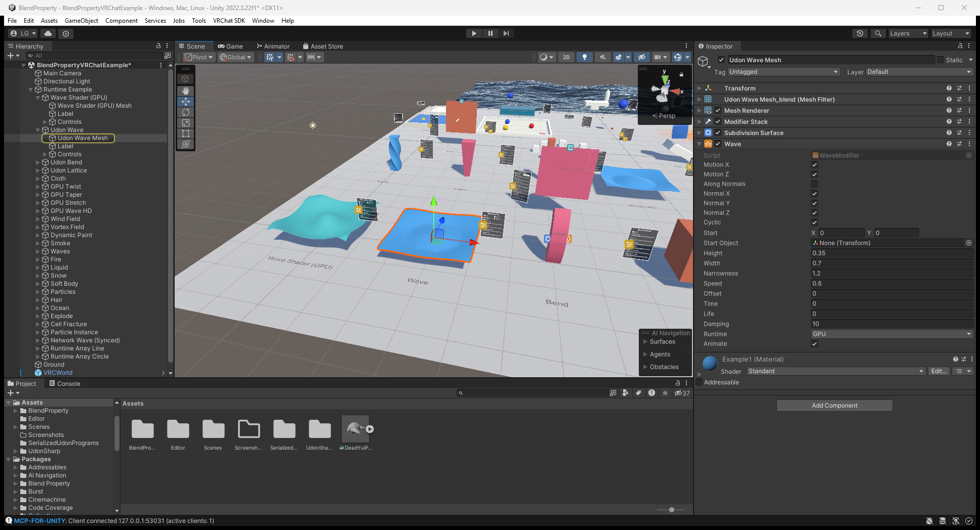Enable the Static checkbox
The image size is (980, 530).
(941, 60)
